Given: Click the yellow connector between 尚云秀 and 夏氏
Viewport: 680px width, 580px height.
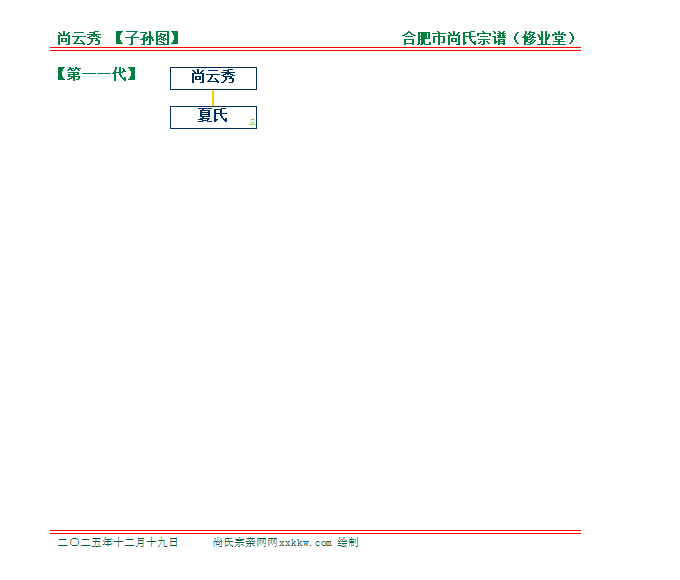Looking at the screenshot, I should pyautogui.click(x=213, y=98).
